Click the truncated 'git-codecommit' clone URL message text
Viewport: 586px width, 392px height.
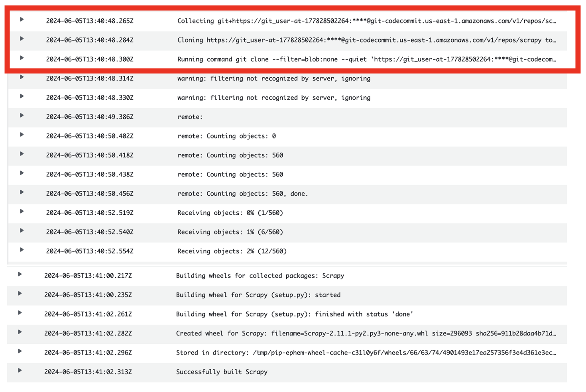tap(367, 40)
